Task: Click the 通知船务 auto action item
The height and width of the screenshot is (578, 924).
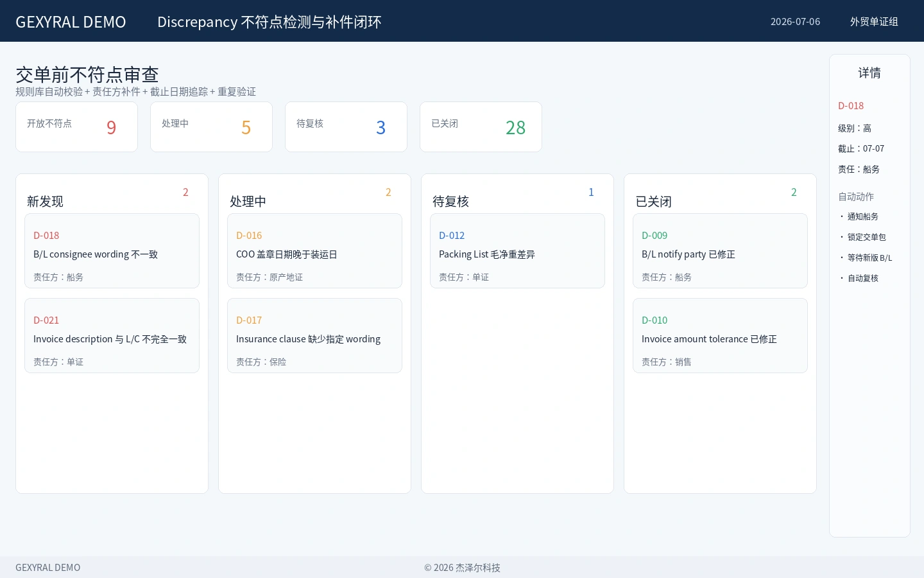Action: tap(859, 217)
